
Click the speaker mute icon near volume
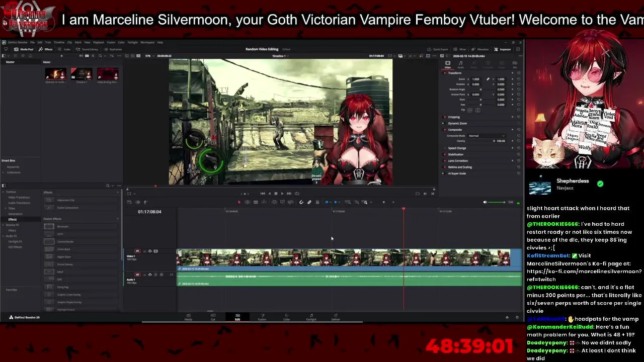485,202
